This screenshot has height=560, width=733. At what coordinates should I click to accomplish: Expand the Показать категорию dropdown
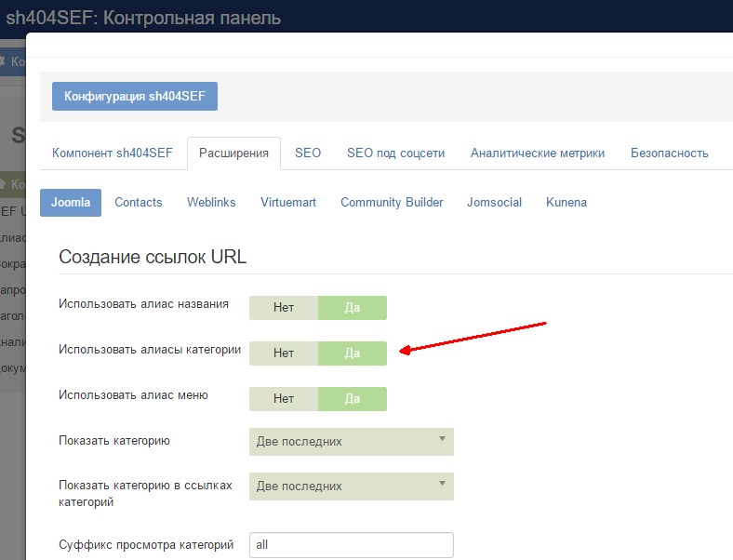tap(351, 442)
